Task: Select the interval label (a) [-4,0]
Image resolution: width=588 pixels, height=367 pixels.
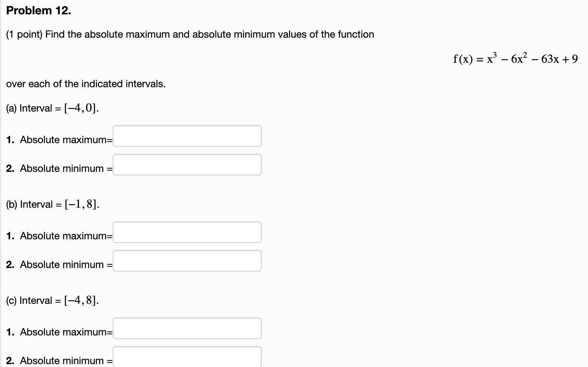Action: click(52, 107)
